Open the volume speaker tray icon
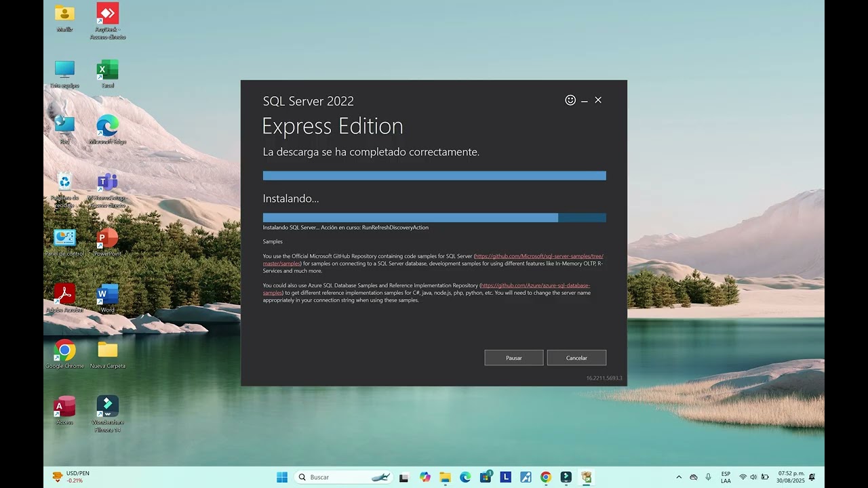 (x=753, y=477)
